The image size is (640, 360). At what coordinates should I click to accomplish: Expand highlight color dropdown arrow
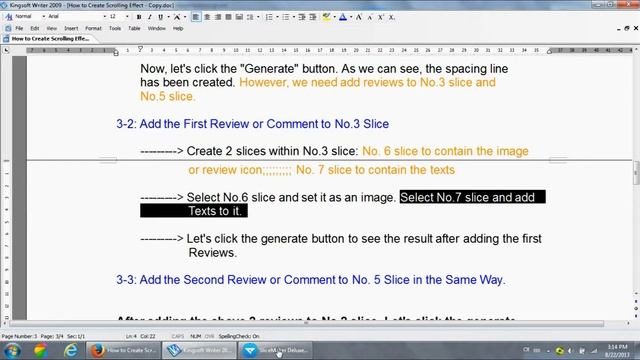334,17
